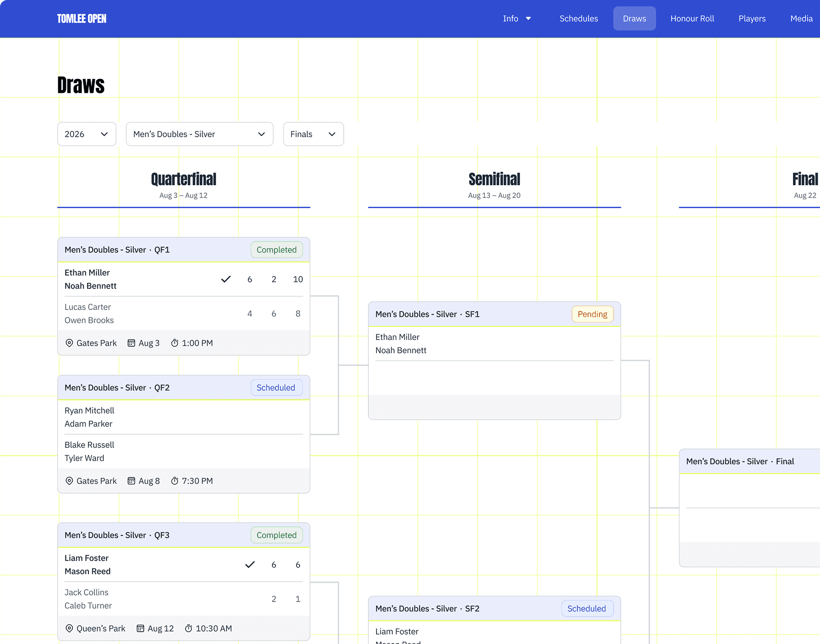Click clock icon beside 1:00 PM
The height and width of the screenshot is (644, 820).
point(175,343)
